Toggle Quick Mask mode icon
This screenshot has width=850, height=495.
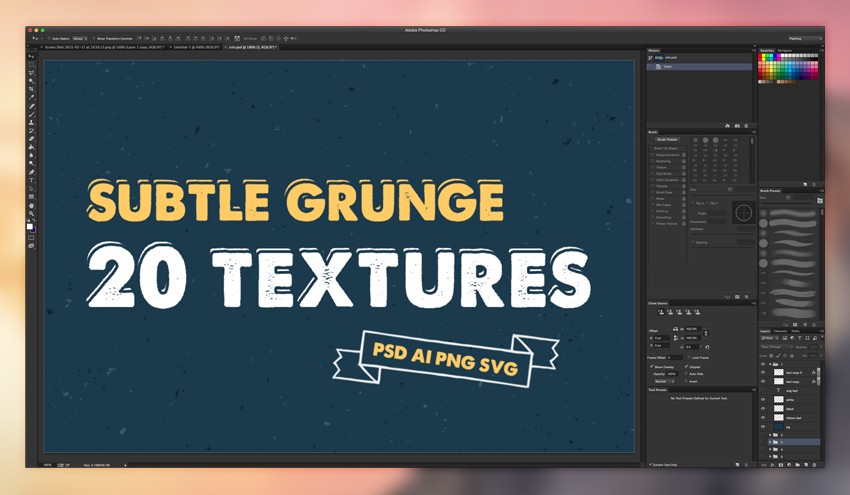click(31, 237)
